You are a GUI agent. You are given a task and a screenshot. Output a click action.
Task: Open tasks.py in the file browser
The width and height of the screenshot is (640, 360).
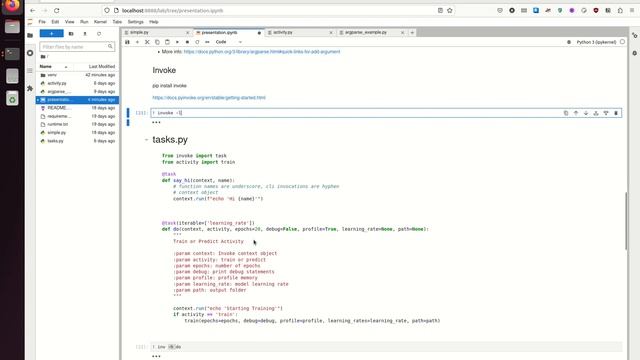[x=77, y=141]
